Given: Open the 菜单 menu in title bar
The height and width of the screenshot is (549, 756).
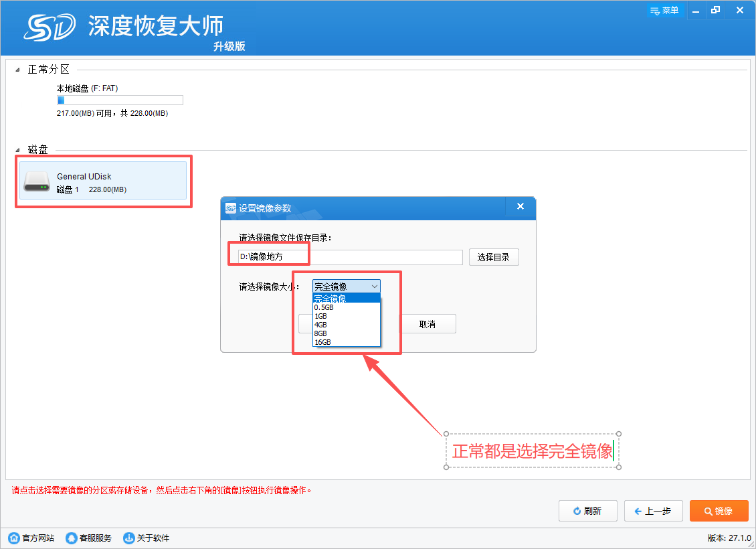Looking at the screenshot, I should pyautogui.click(x=664, y=11).
